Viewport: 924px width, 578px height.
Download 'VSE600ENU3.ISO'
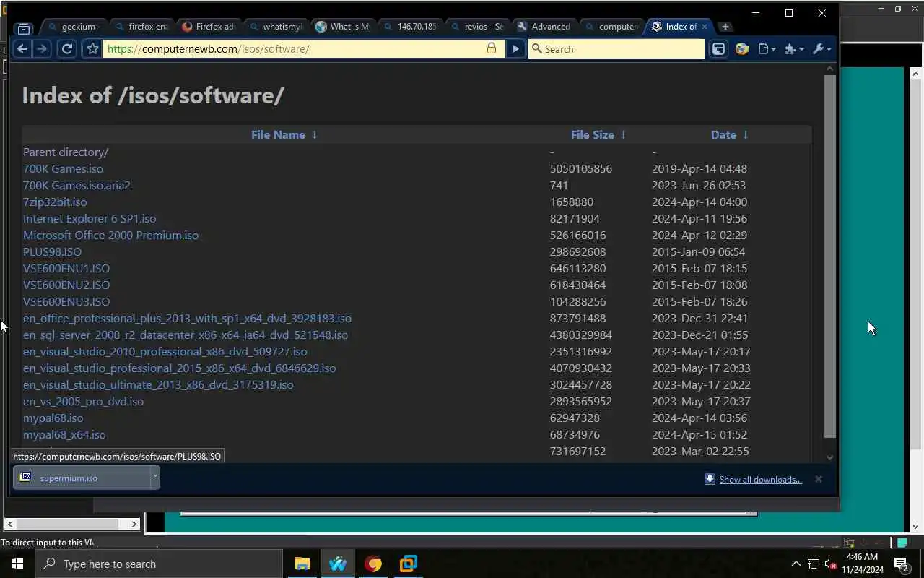tap(66, 301)
